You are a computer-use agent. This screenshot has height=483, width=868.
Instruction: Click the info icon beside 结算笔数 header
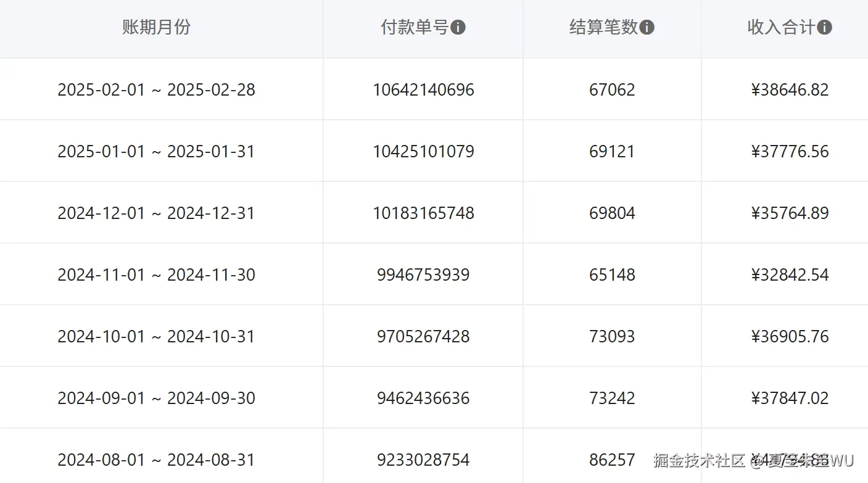click(x=647, y=28)
